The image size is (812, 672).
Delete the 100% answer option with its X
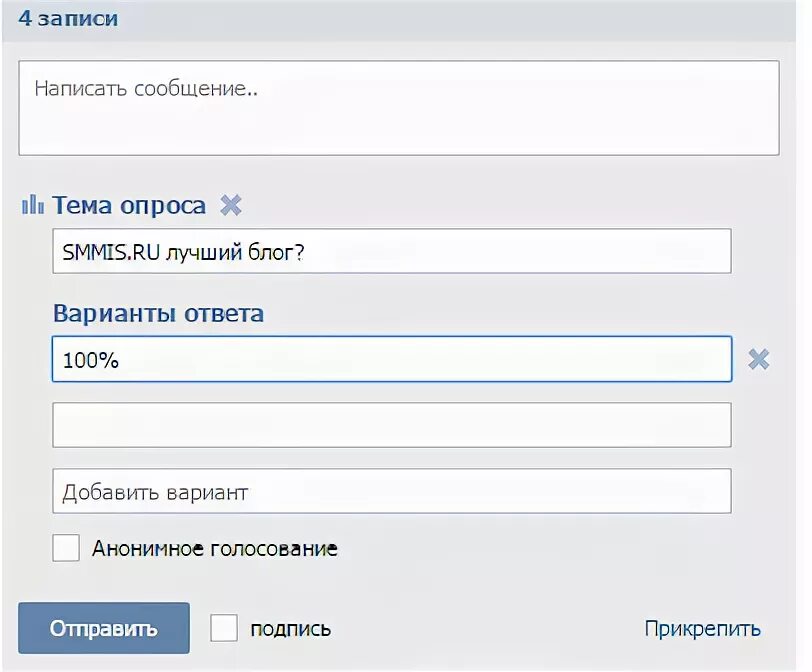tap(759, 359)
